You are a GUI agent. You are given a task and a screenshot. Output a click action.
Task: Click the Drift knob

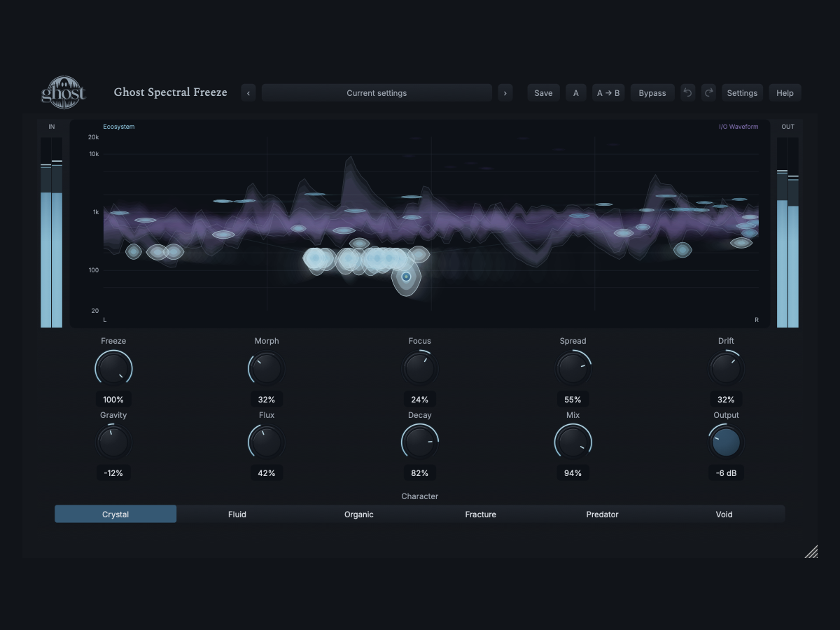[x=726, y=368]
